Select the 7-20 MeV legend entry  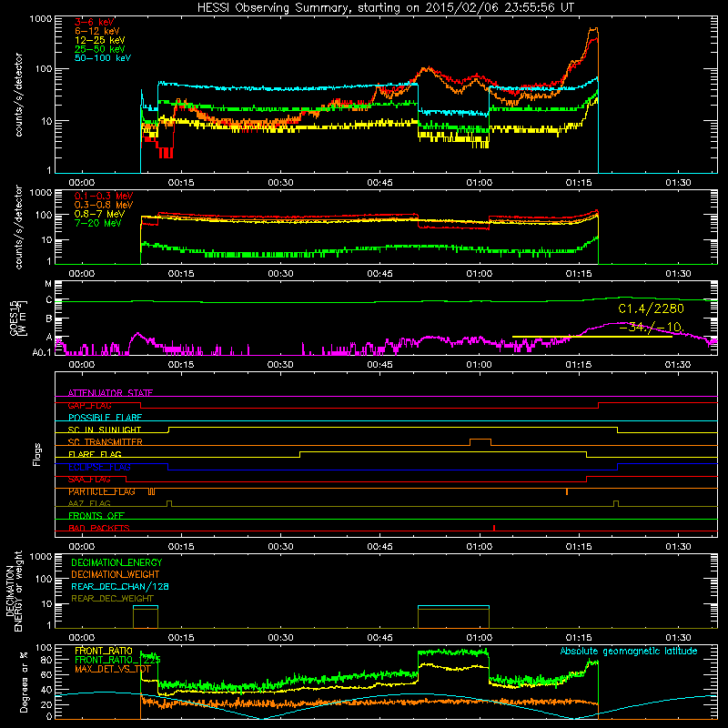(x=98, y=223)
